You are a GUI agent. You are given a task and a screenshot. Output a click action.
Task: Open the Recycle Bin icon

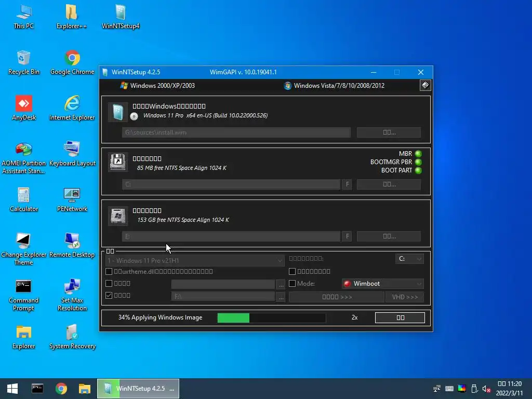point(24,63)
